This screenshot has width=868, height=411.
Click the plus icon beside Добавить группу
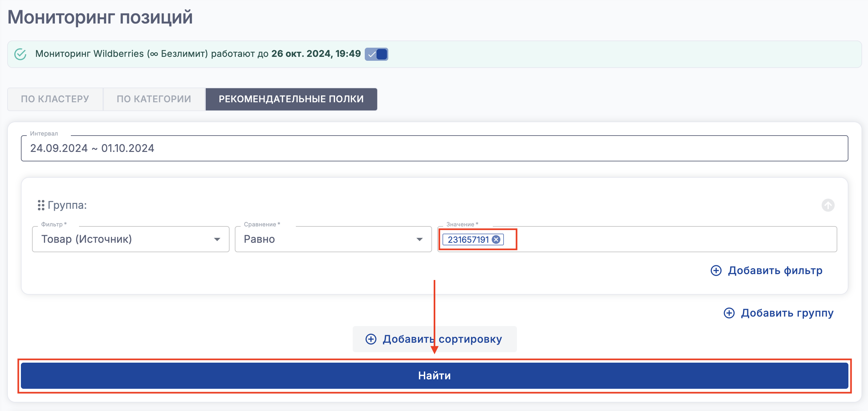[x=729, y=313]
